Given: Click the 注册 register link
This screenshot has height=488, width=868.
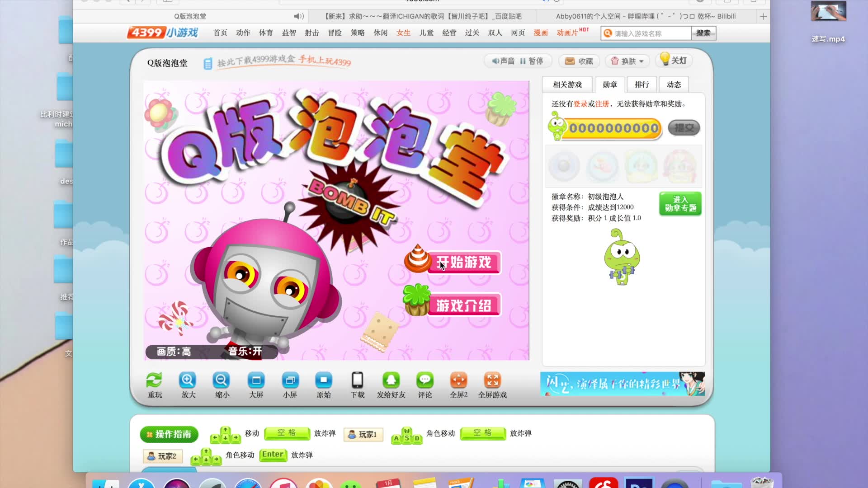Looking at the screenshot, I should pos(602,104).
